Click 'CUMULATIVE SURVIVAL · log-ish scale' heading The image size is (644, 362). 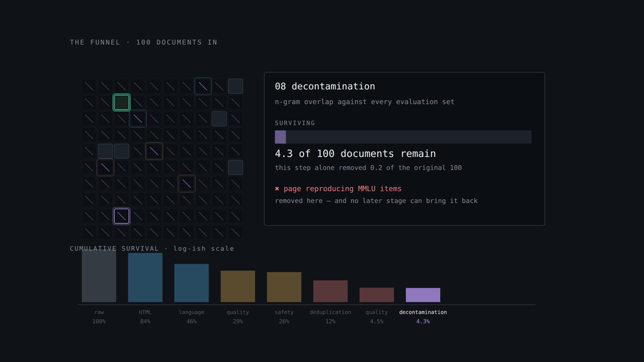click(x=152, y=249)
